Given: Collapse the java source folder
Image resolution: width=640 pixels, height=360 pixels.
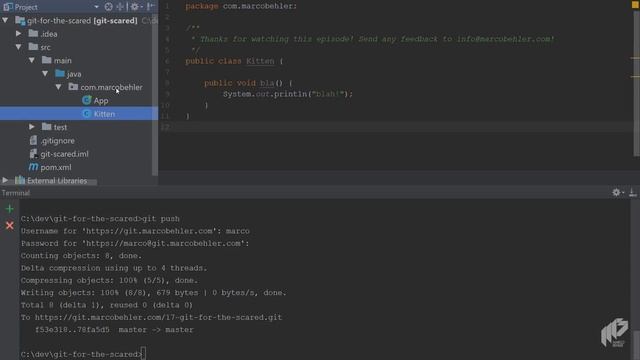Looking at the screenshot, I should pos(45,73).
